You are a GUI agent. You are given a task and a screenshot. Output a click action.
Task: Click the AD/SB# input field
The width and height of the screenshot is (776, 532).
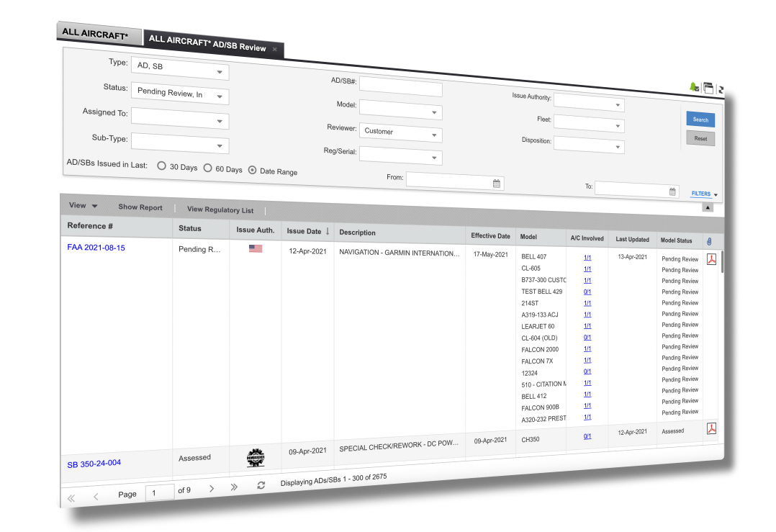click(x=400, y=89)
